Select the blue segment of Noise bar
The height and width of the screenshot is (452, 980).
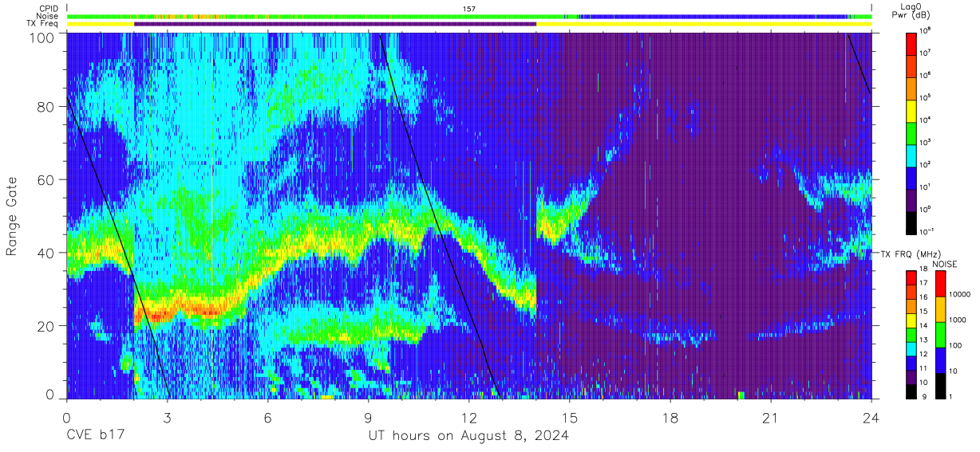pos(713,16)
